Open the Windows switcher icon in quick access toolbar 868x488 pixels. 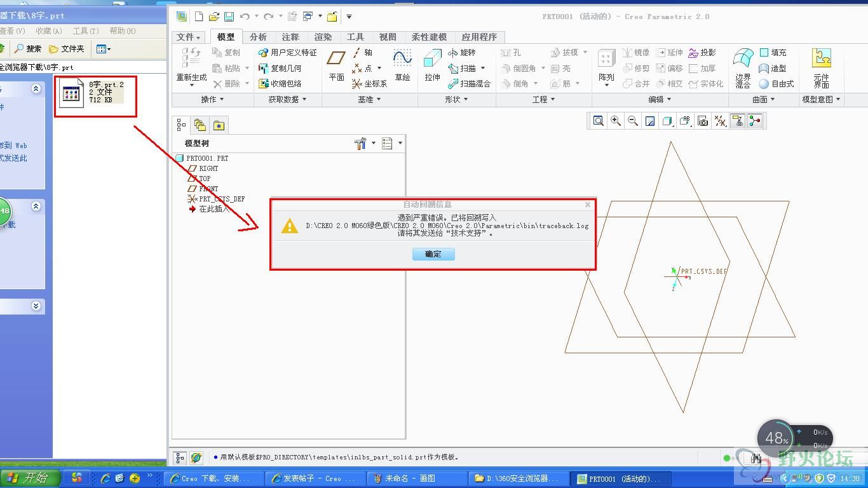[x=308, y=17]
